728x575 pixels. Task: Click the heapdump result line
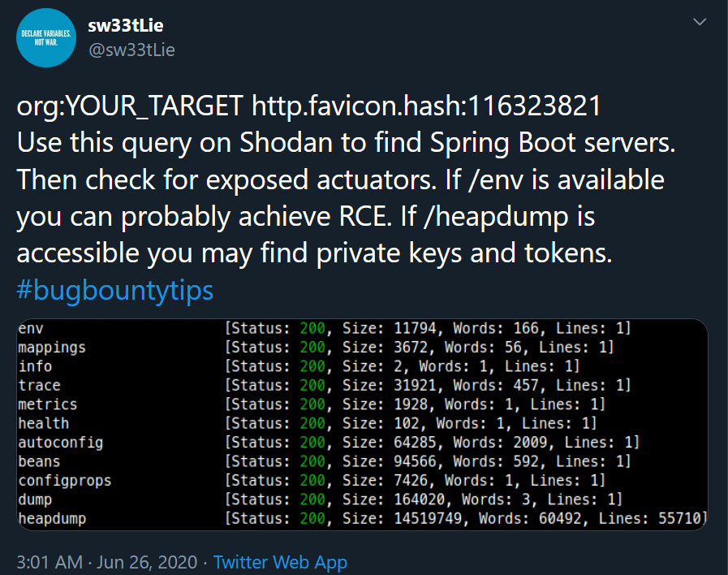325,518
